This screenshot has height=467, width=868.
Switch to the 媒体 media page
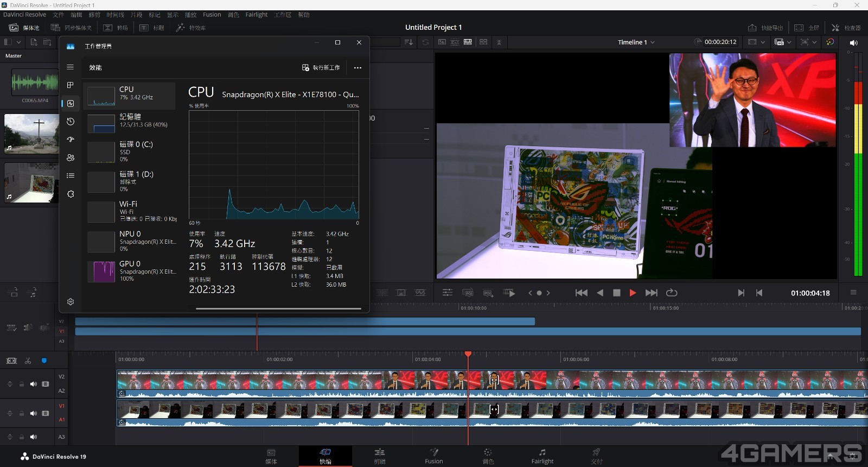click(x=271, y=456)
